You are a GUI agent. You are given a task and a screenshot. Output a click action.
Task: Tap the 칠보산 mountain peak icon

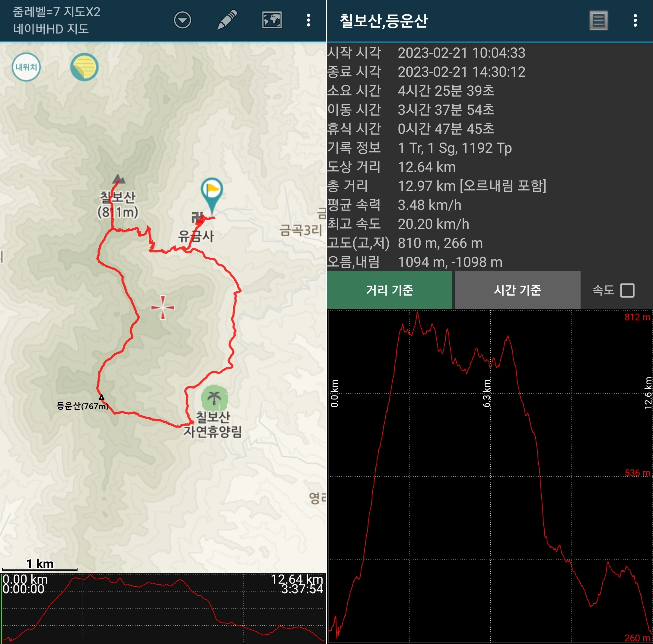tap(119, 179)
